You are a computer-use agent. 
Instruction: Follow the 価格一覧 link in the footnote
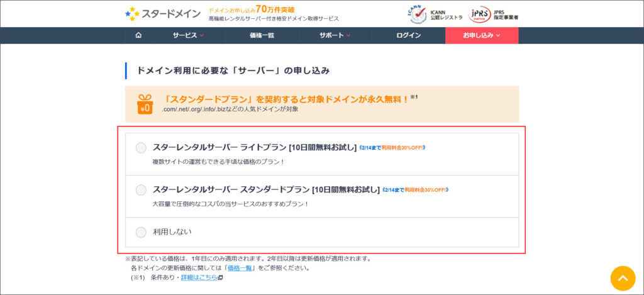pos(240,268)
